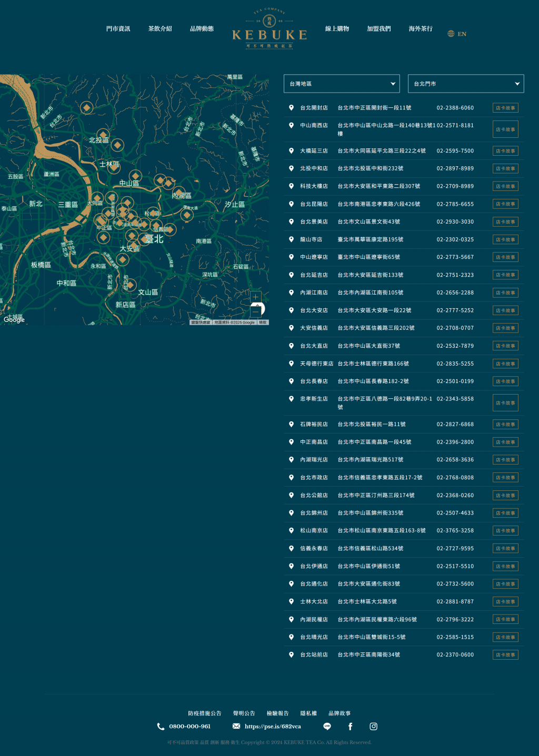This screenshot has width=539, height=756.
Task: Open the Facebook icon in footer
Action: click(x=351, y=727)
